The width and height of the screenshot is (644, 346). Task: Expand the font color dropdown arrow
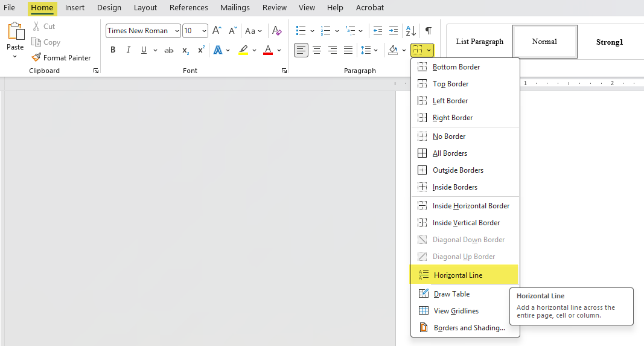(x=279, y=50)
